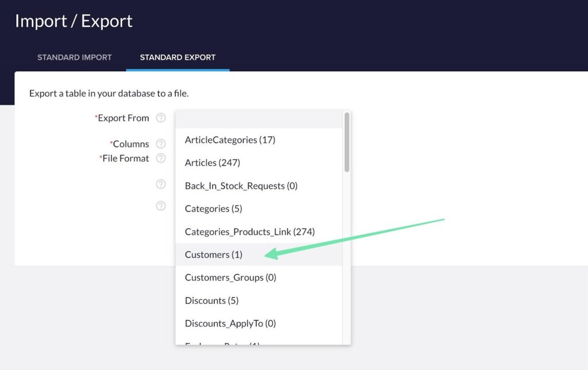
Task: Grab the dropdown list scrollbar thumb
Action: [x=347, y=142]
